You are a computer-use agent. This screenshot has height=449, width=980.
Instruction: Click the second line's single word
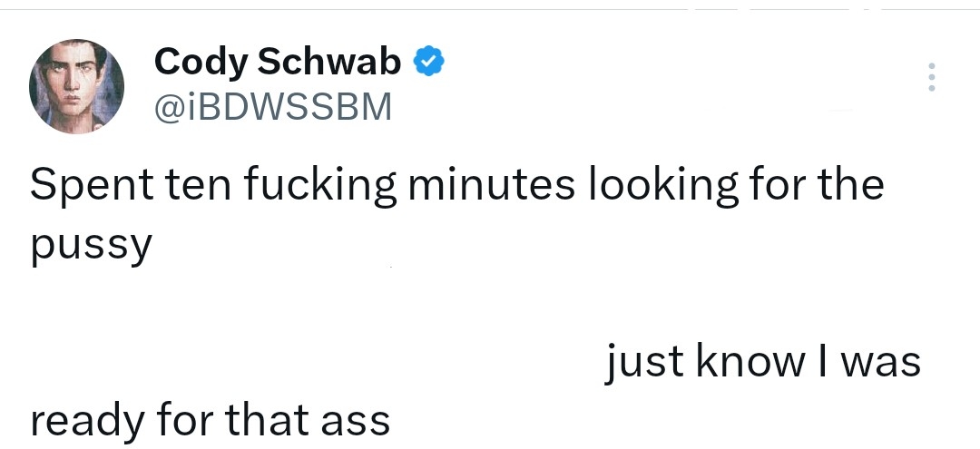click(90, 245)
